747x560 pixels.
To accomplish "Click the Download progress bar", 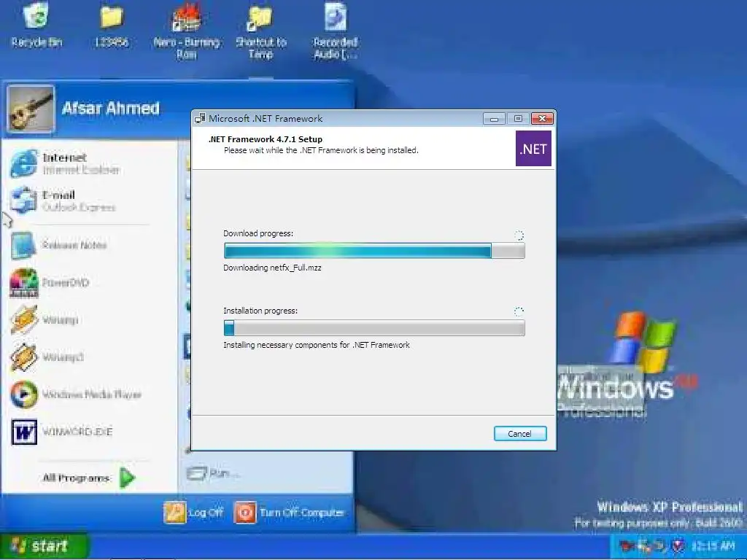I will [374, 251].
